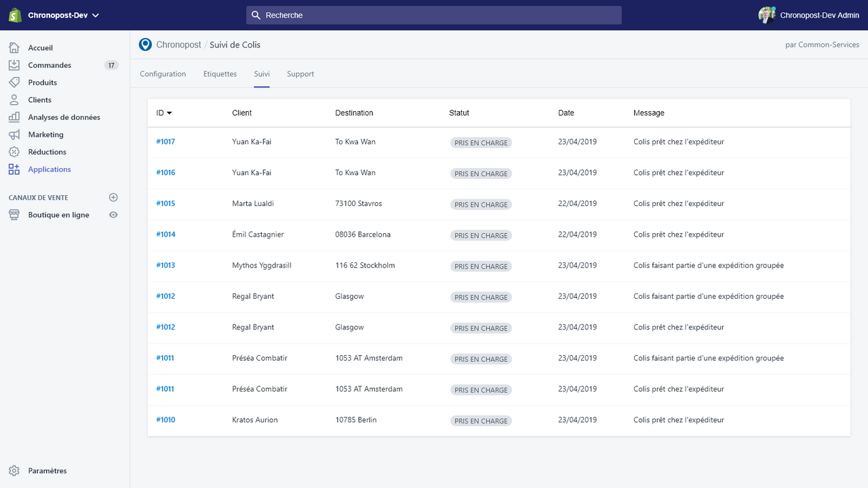
Task: Open the Accueil home icon
Action: coord(14,47)
